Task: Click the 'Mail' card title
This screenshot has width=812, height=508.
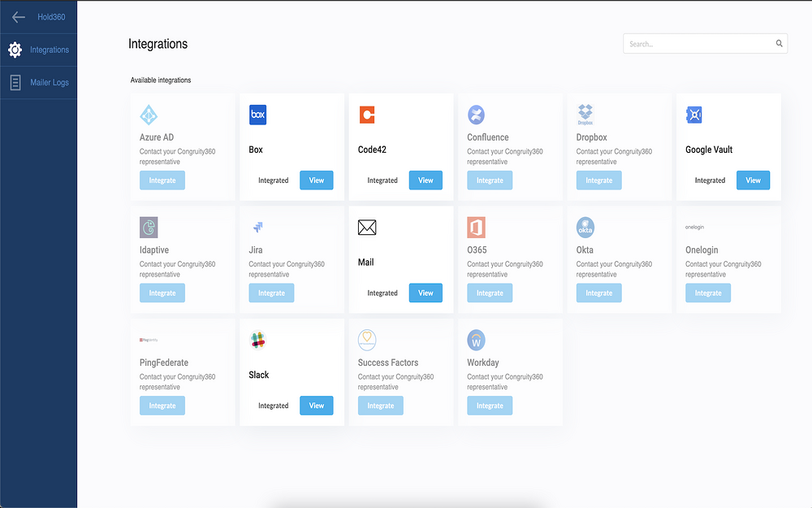Action: (365, 263)
